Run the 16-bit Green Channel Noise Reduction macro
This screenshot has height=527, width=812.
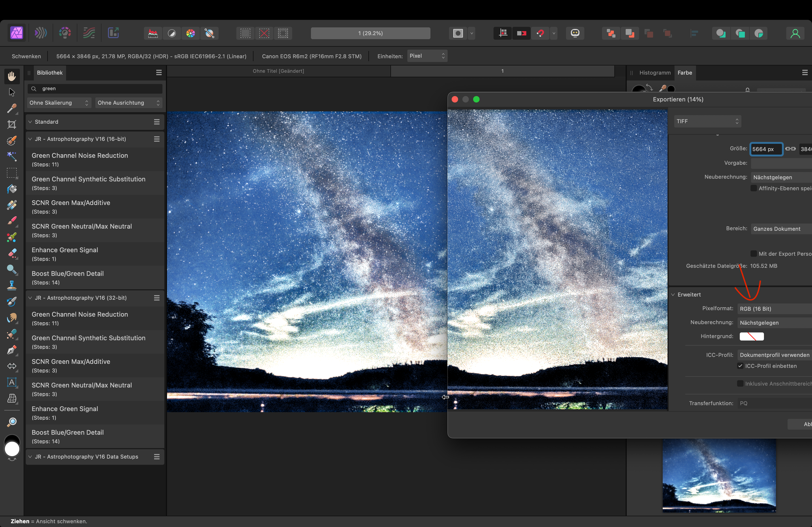pyautogui.click(x=95, y=160)
